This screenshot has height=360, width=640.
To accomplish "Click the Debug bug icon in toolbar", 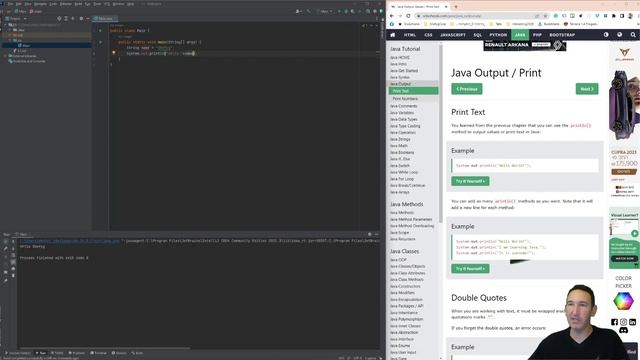I will click(346, 11).
